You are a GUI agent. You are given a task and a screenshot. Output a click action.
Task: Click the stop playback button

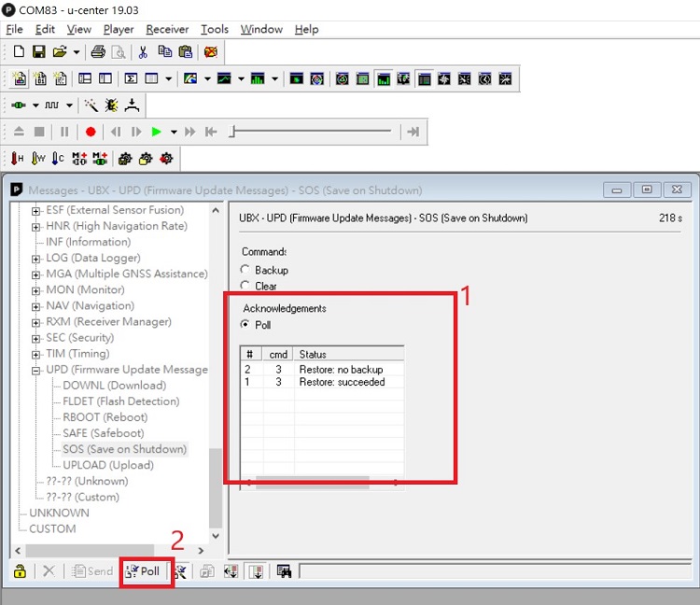tap(39, 133)
